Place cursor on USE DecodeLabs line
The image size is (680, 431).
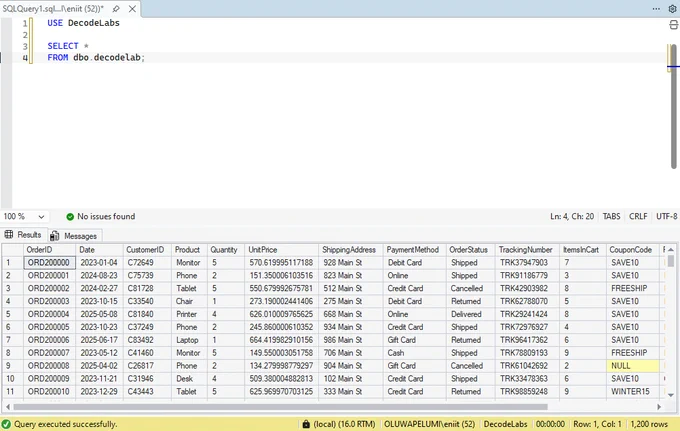click(83, 23)
